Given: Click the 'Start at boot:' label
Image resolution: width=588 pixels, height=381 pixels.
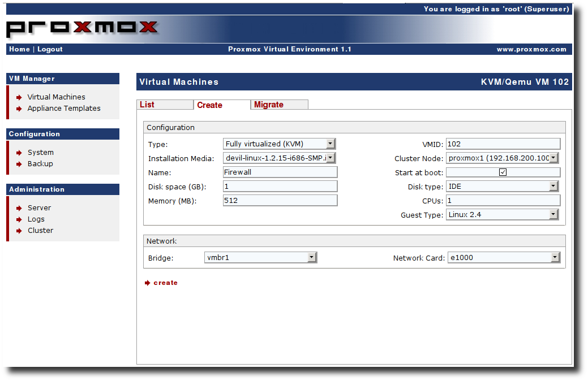Looking at the screenshot, I should 419,173.
